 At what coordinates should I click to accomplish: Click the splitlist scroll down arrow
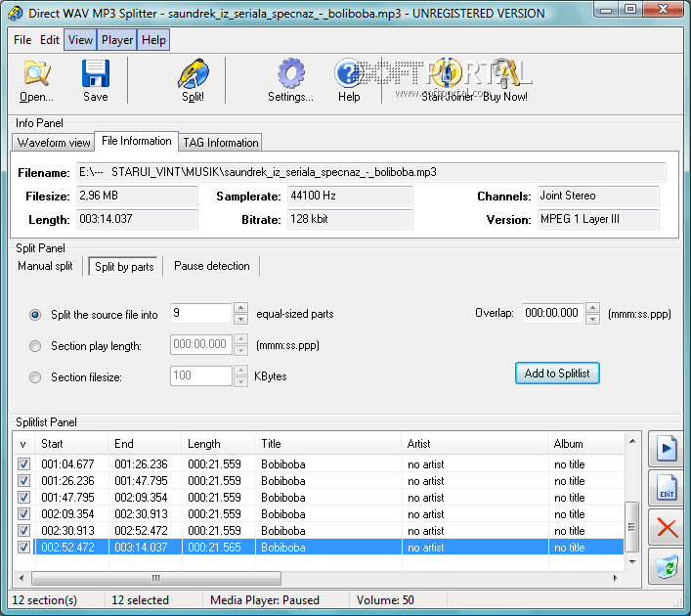pos(632,562)
